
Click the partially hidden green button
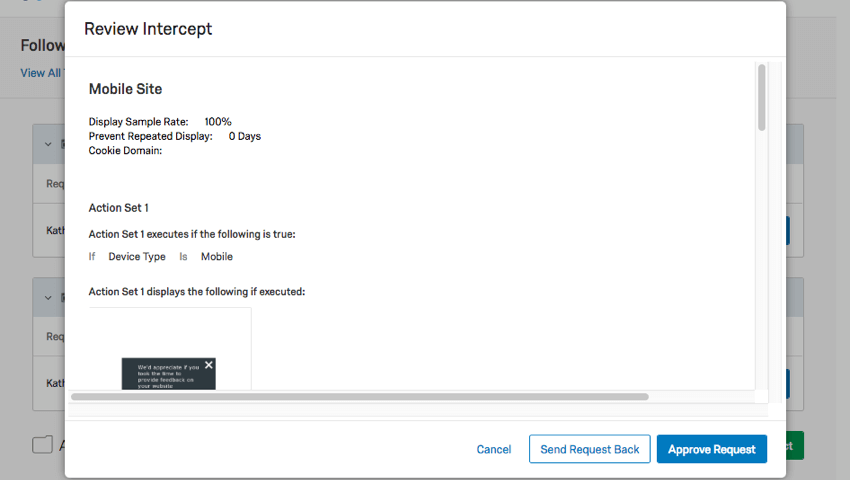(795, 446)
